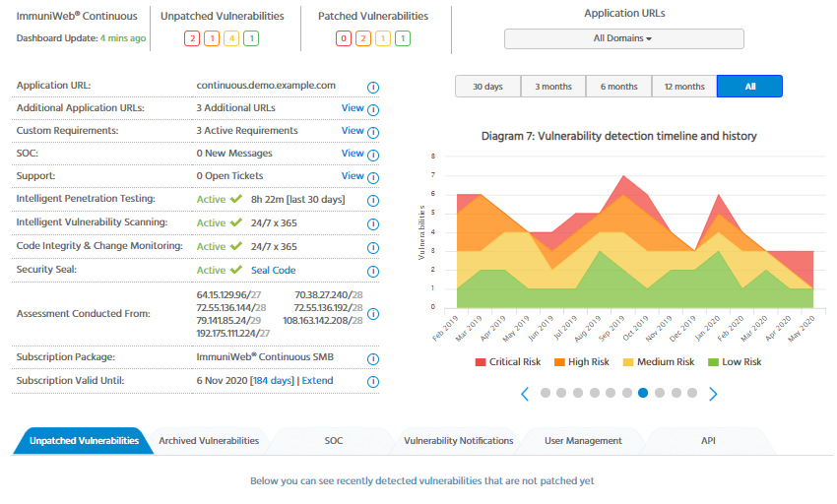View the 3 Active Requirements
Viewport: 837px width, 504px height.
(353, 130)
